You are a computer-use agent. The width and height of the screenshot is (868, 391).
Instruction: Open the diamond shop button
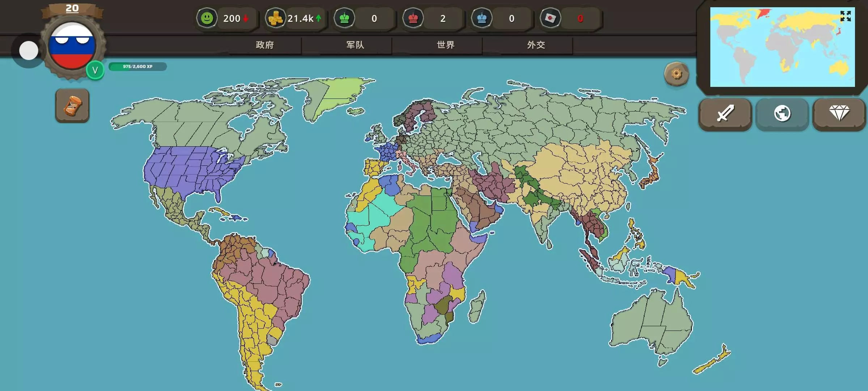pyautogui.click(x=839, y=114)
